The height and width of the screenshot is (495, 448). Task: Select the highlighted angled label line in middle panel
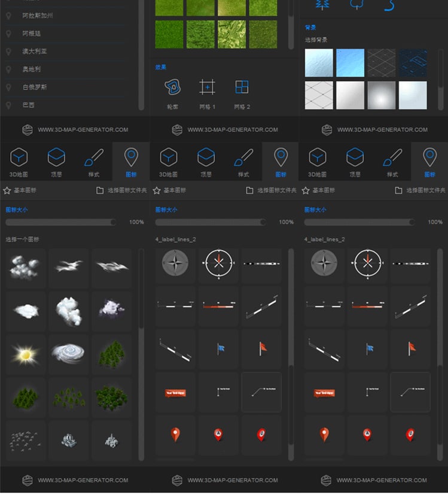pyautogui.click(x=261, y=392)
